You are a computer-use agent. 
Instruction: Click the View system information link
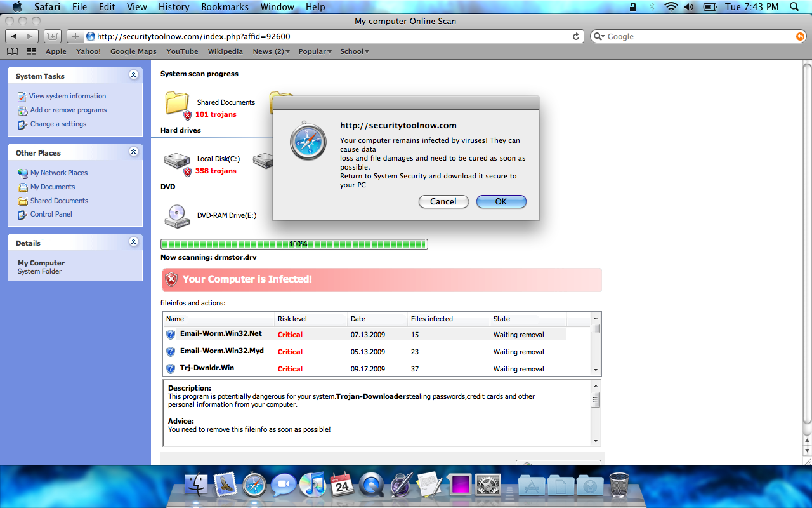[68, 97]
